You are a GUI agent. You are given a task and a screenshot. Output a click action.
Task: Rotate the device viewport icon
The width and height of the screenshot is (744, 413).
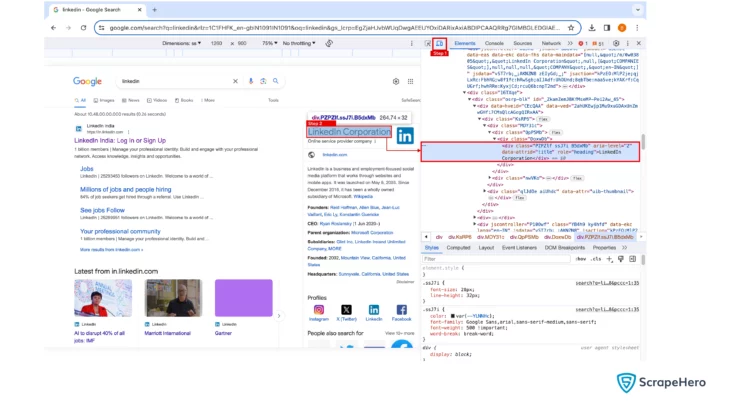click(x=329, y=43)
